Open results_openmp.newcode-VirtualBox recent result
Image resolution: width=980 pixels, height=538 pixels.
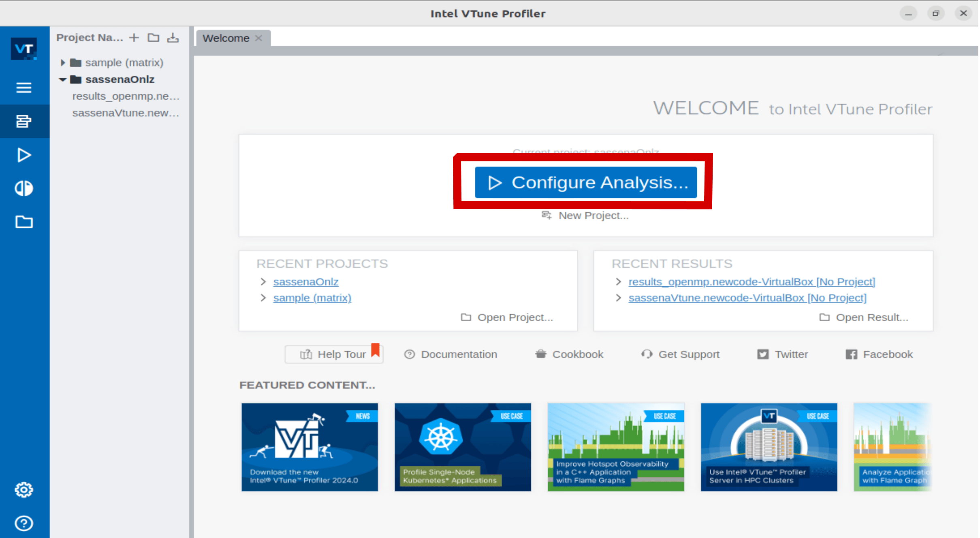tap(752, 281)
